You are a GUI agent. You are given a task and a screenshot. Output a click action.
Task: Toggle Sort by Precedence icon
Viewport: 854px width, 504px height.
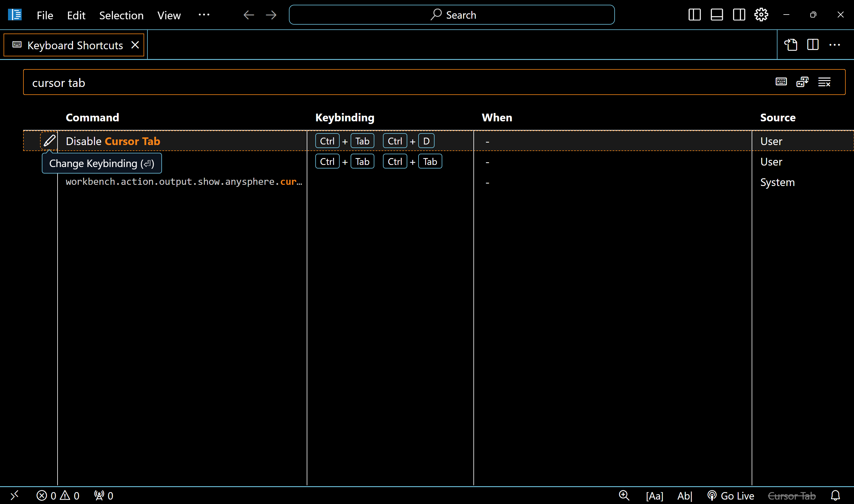[802, 82]
